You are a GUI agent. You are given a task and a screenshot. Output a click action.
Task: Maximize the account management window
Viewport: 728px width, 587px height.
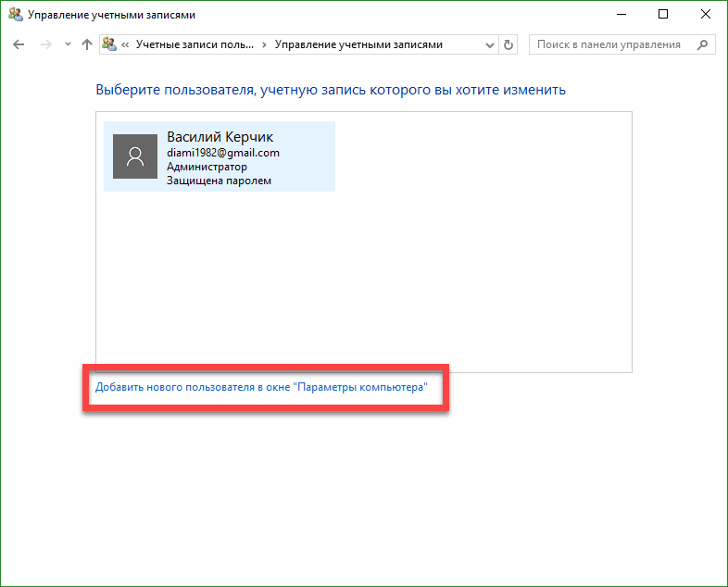663,15
